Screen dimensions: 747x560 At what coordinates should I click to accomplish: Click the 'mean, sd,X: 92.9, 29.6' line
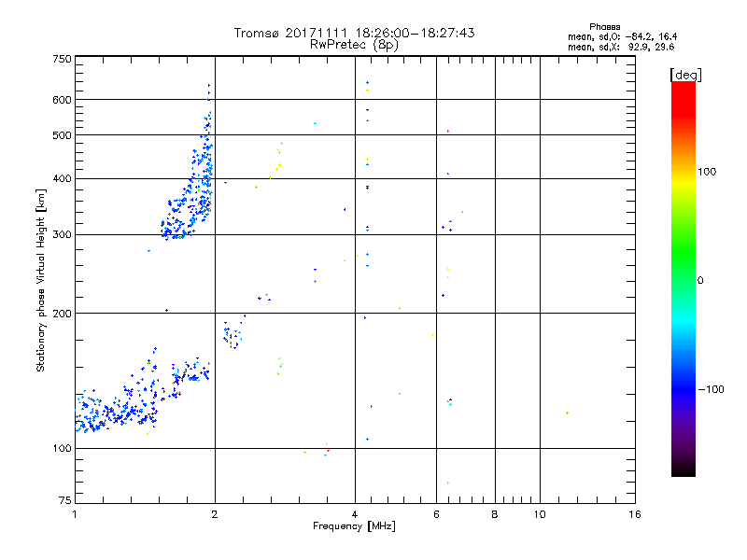coord(621,47)
